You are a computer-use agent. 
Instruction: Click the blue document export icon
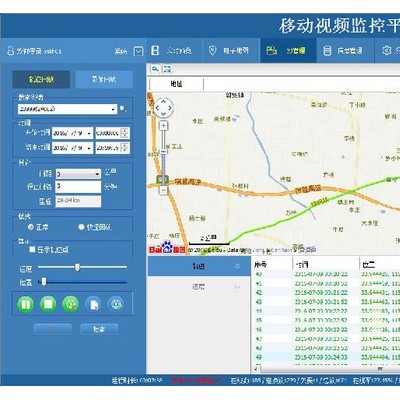pos(94,304)
